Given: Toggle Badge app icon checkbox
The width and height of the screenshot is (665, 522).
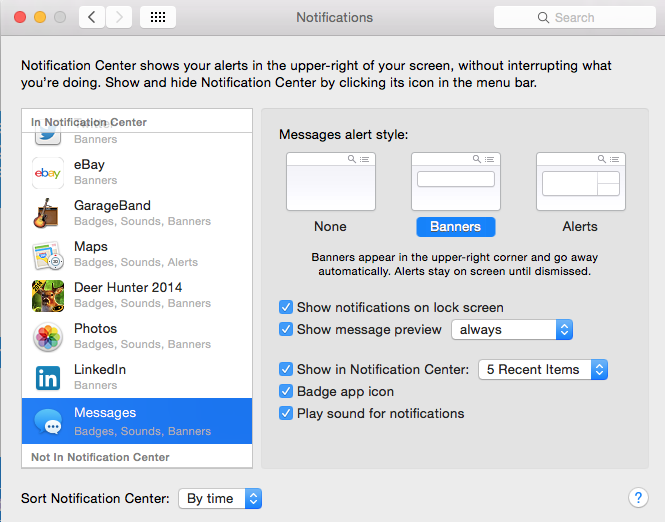Looking at the screenshot, I should tap(286, 391).
